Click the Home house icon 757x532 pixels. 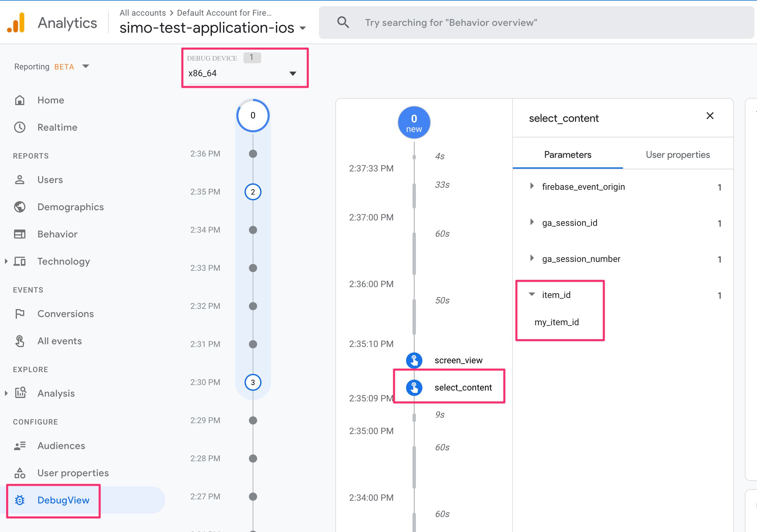(20, 100)
